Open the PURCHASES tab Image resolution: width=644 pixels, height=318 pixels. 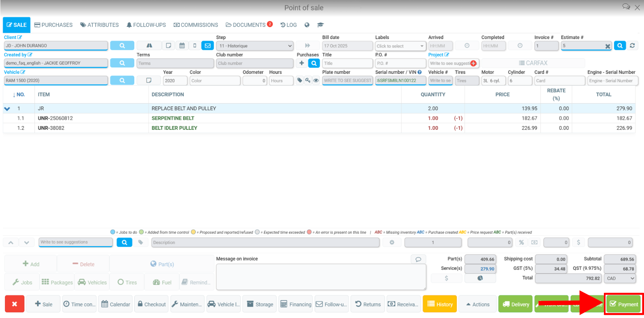(53, 25)
